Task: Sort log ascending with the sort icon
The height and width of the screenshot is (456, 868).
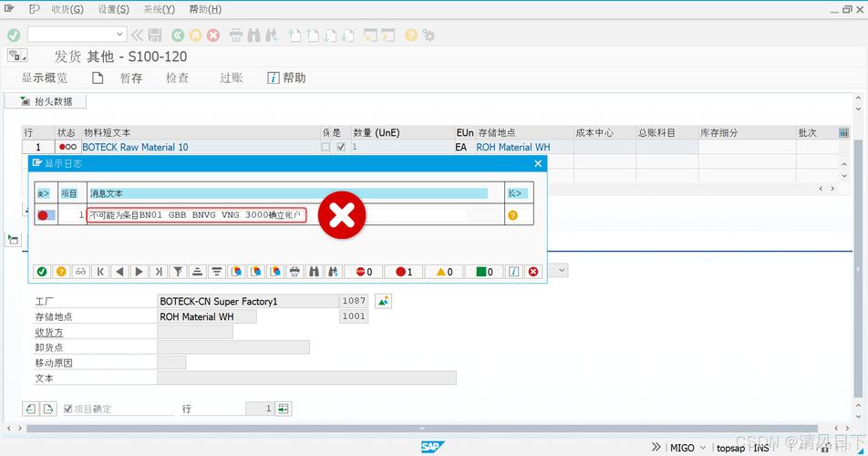Action: 197,272
